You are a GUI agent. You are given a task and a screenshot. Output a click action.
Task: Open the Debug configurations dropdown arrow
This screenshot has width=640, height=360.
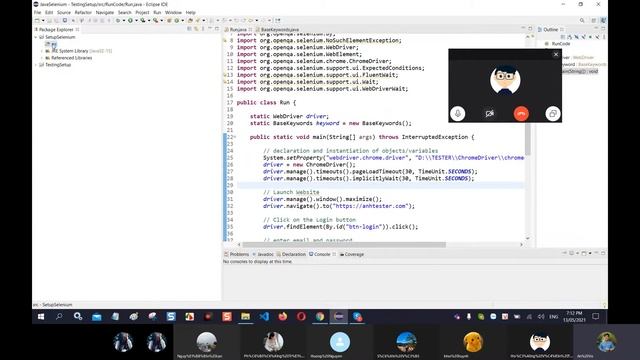point(124,20)
